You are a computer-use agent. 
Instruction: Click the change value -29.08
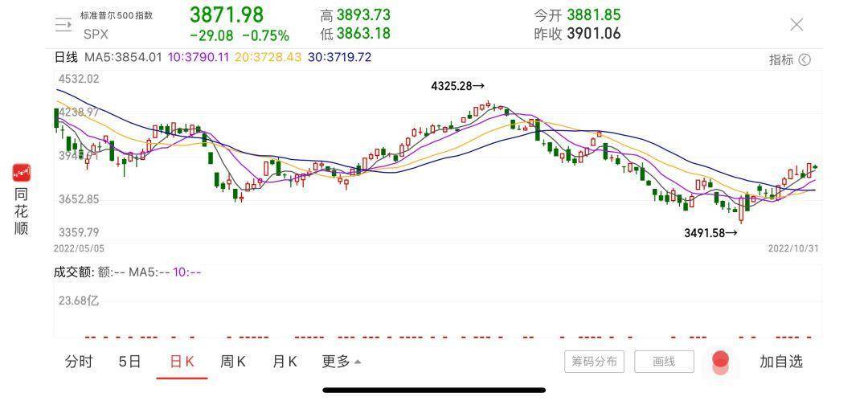211,36
